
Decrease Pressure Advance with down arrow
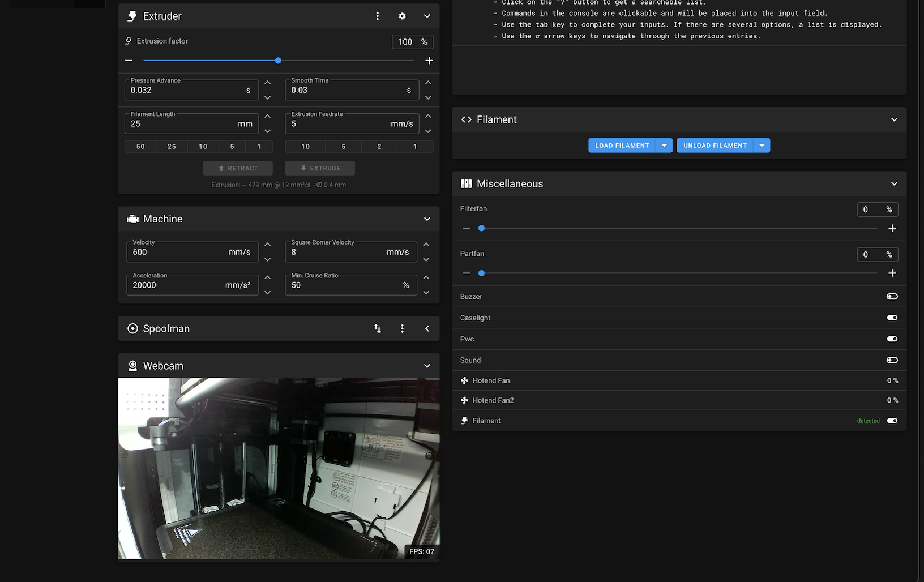click(268, 97)
